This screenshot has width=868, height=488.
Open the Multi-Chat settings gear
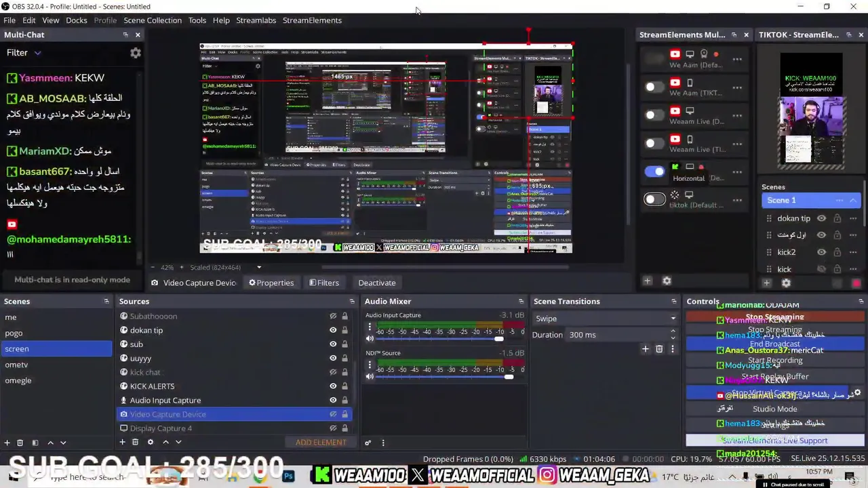pyautogui.click(x=136, y=53)
